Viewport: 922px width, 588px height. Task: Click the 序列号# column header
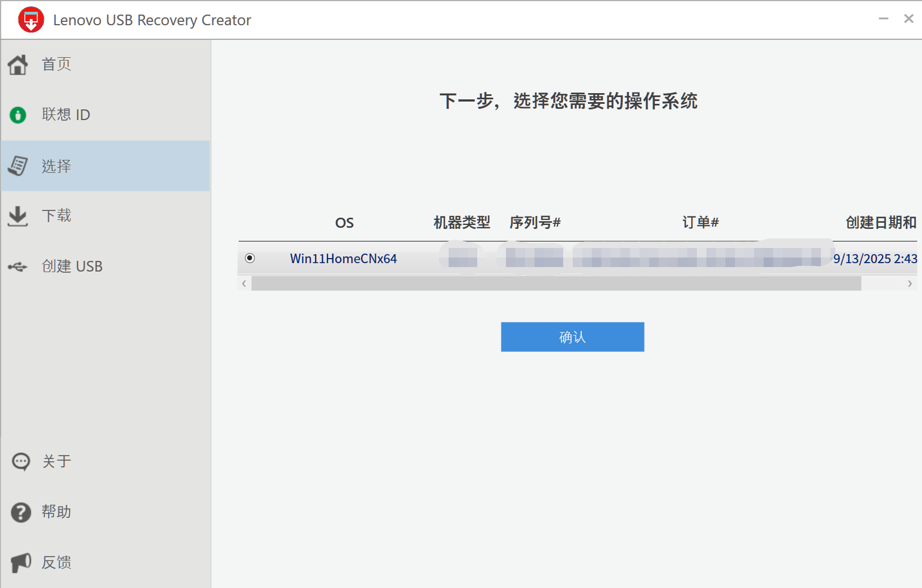coord(535,223)
